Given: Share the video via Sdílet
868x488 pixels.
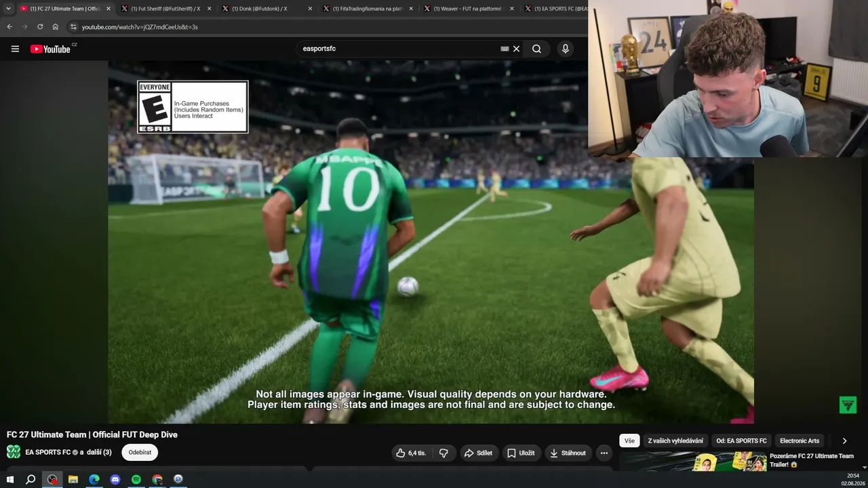Looking at the screenshot, I should tap(479, 453).
